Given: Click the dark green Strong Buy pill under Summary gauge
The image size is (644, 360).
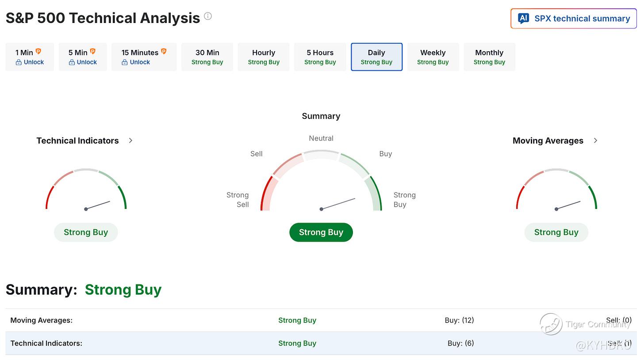Looking at the screenshot, I should click(321, 232).
